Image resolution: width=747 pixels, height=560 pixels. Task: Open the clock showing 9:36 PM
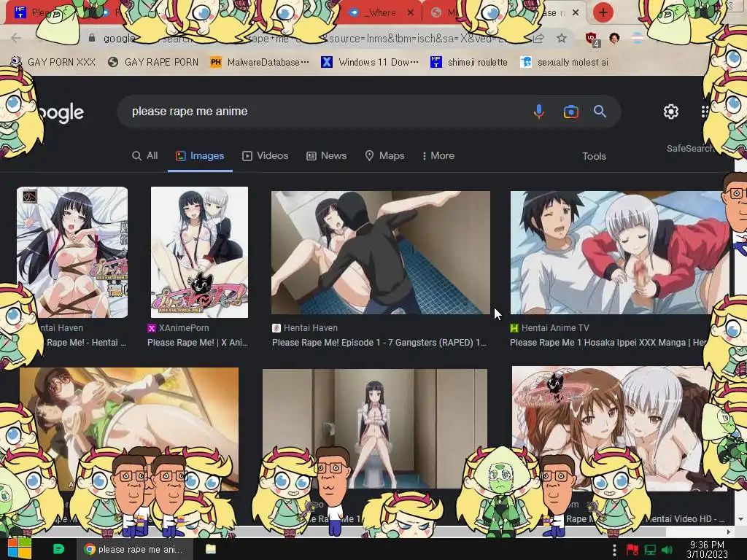707,549
